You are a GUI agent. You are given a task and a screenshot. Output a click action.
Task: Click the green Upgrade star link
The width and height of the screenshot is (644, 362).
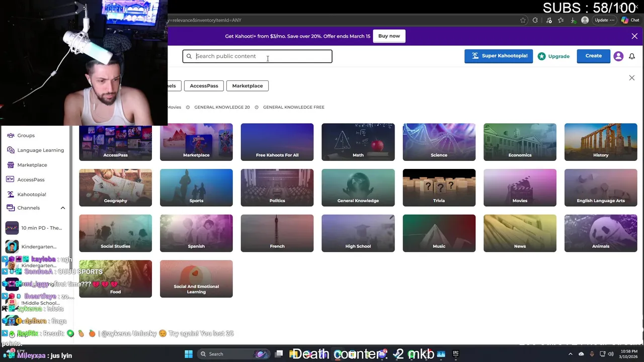point(553,56)
